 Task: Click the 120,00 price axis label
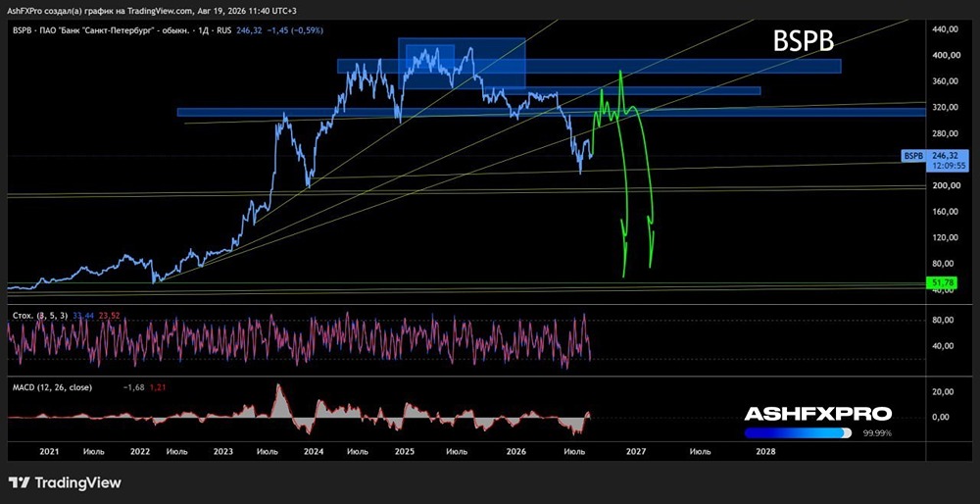[943, 237]
